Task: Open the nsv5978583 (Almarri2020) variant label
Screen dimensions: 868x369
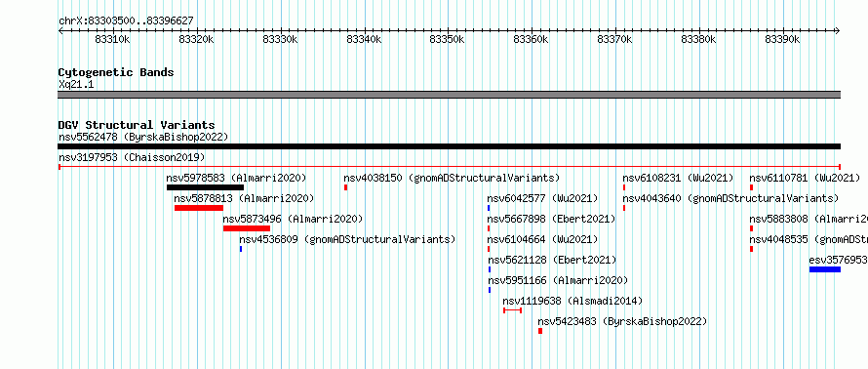Action: tap(236, 178)
